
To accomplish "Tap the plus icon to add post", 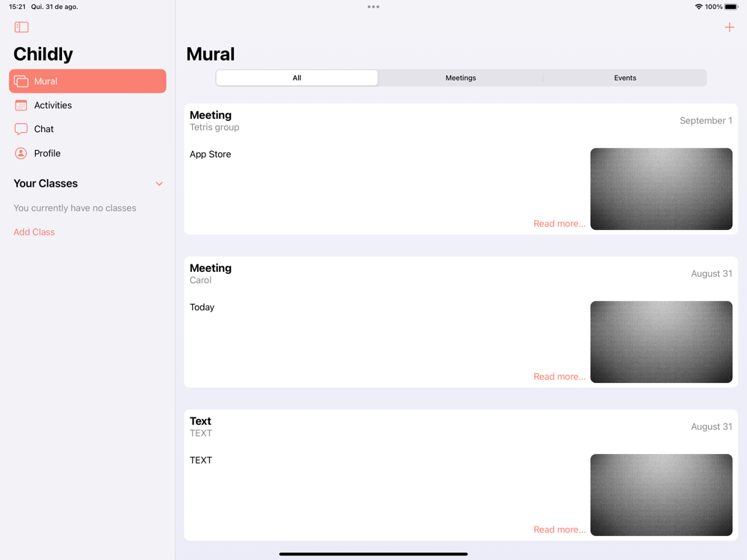I will pos(729,27).
